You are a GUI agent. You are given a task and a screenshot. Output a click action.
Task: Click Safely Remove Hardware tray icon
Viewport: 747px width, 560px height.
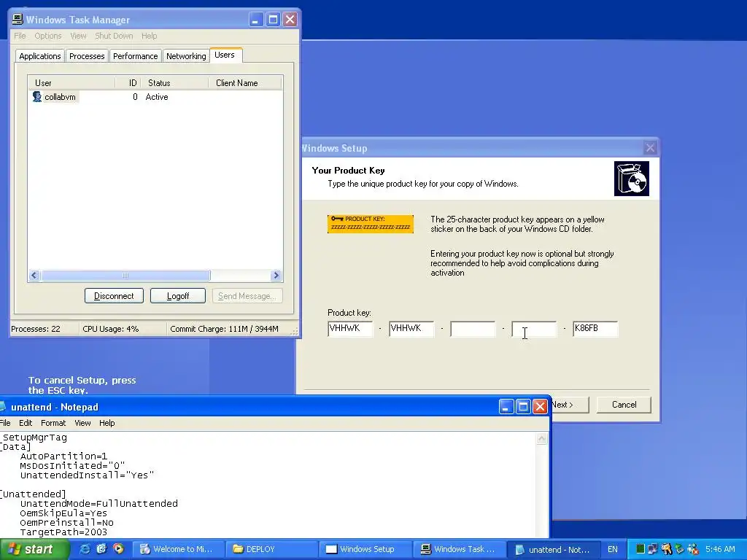point(679,549)
